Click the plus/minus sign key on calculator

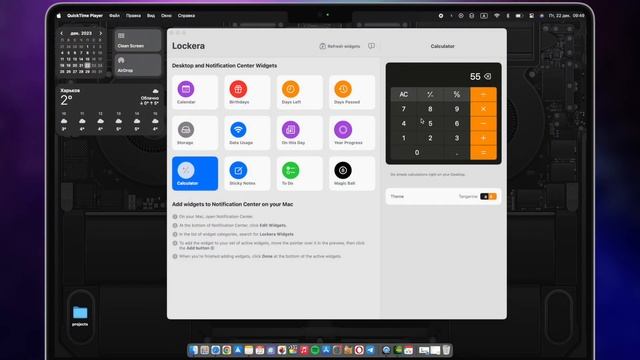[430, 94]
